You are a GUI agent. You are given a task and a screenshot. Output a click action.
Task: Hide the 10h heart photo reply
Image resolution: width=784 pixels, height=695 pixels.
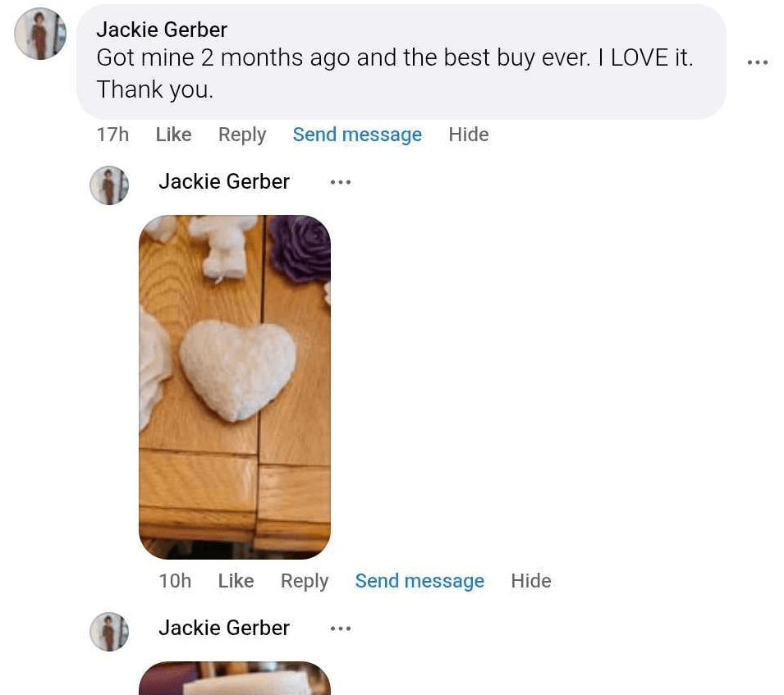[x=531, y=581]
